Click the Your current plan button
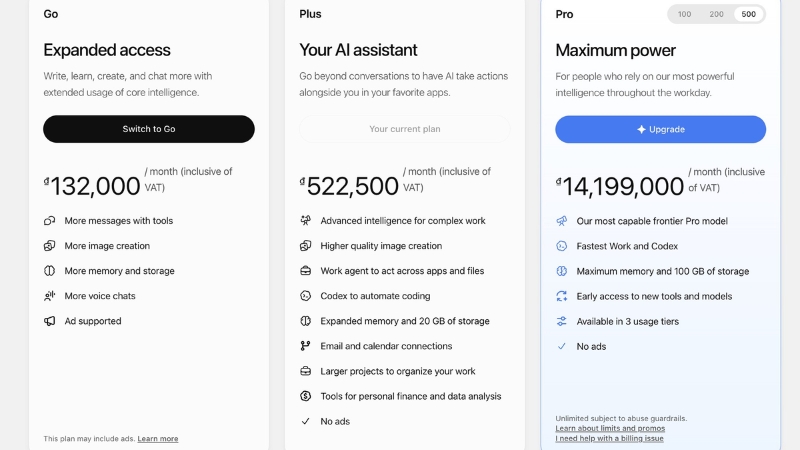 coord(405,129)
